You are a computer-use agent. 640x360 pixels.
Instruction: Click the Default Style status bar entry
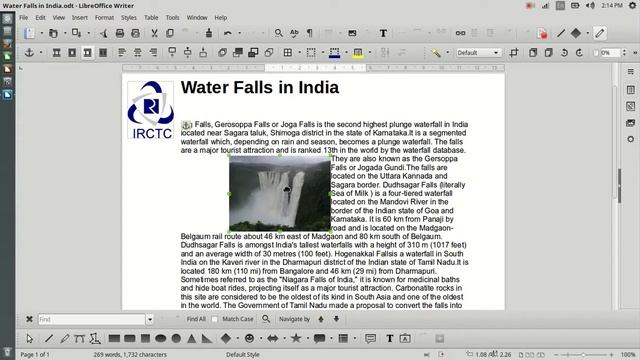click(243, 355)
